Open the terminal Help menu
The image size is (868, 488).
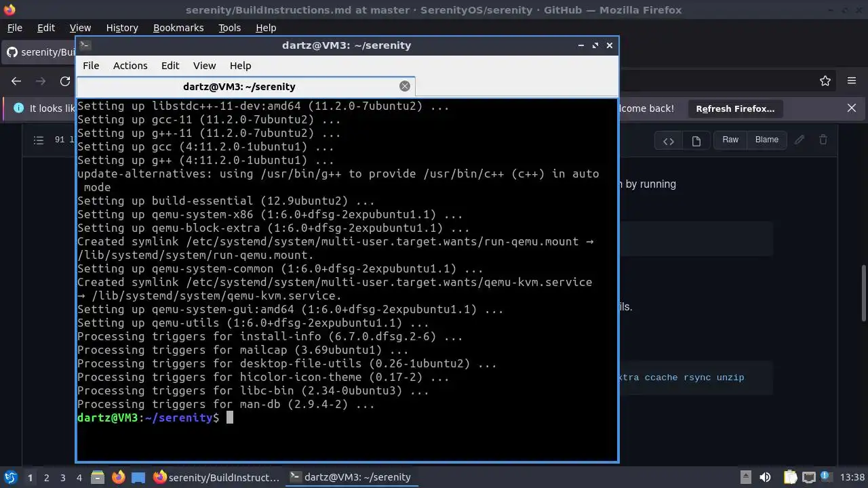pyautogui.click(x=240, y=66)
